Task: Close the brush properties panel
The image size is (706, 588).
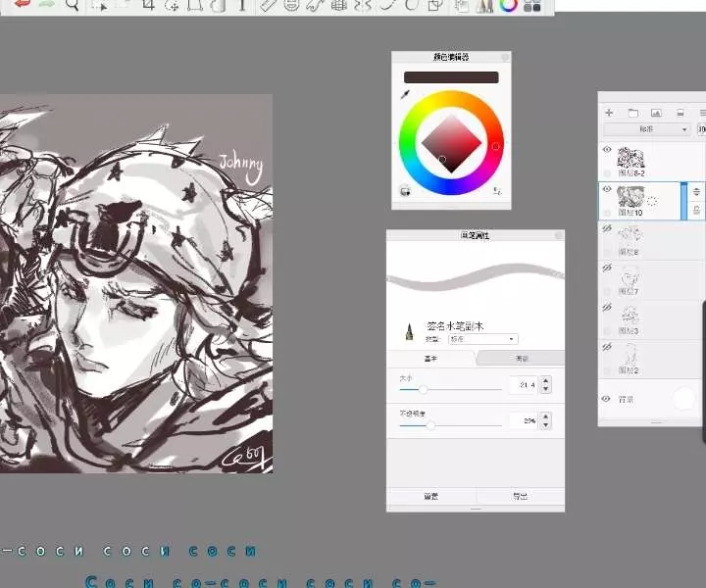Action: tap(559, 235)
